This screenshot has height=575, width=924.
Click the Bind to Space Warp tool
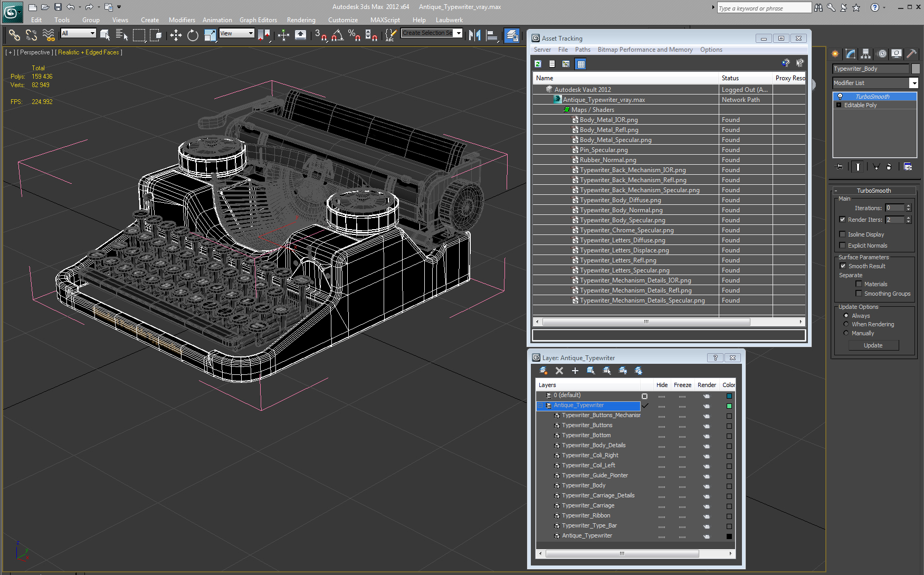tap(49, 35)
